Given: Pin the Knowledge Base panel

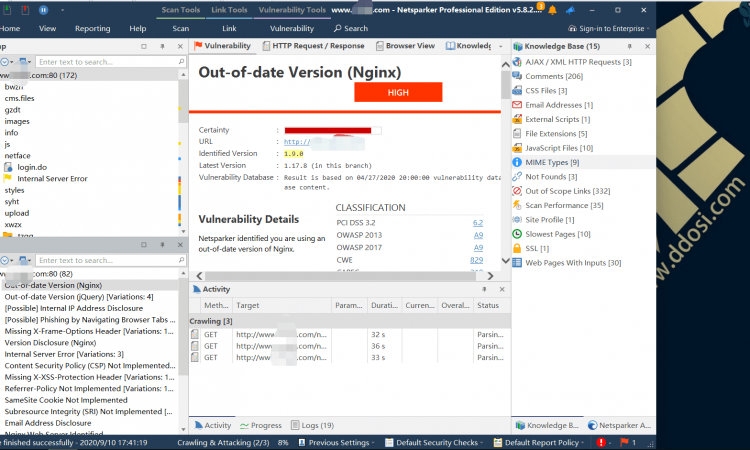Looking at the screenshot, I should coord(629,46).
